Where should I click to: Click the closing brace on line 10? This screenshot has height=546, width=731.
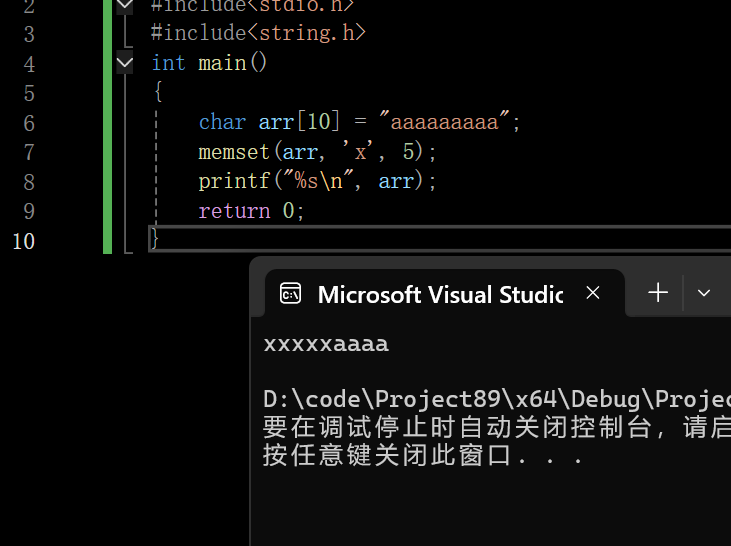[x=155, y=239]
